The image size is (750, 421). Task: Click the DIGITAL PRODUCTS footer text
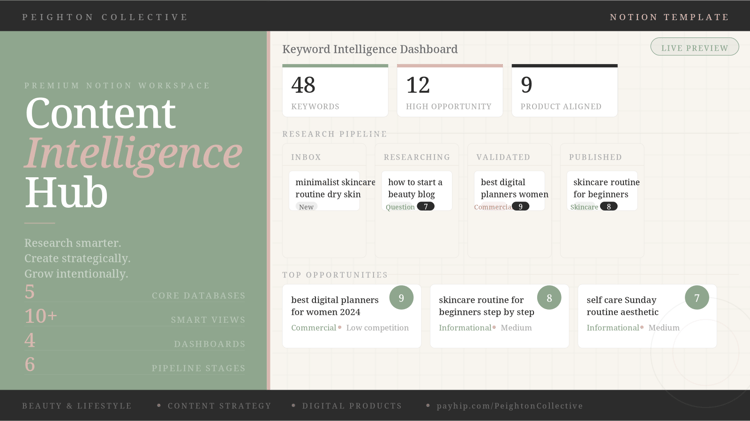point(352,406)
